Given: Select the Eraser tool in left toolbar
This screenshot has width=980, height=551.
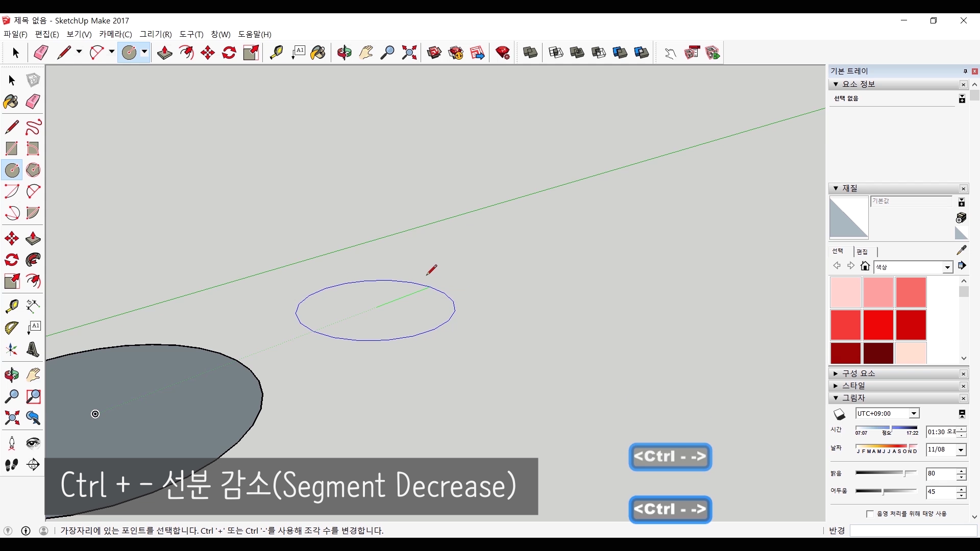Looking at the screenshot, I should (33, 102).
